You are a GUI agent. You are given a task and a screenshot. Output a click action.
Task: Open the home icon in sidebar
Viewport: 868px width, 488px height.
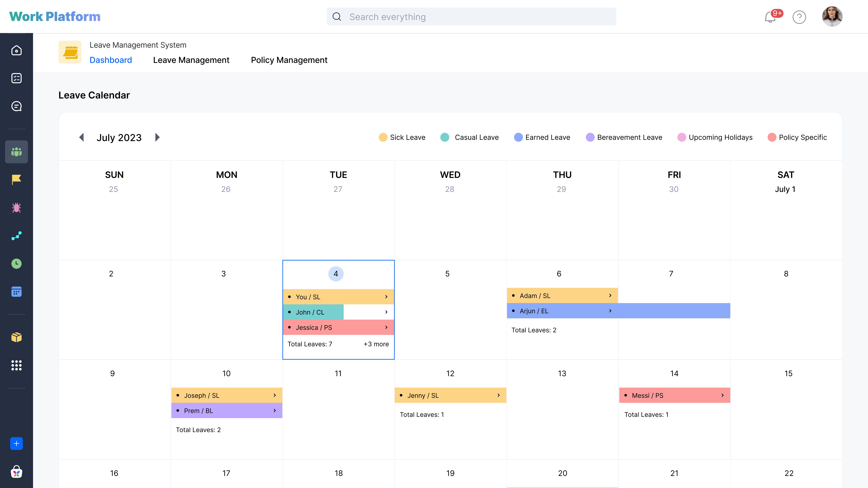(x=16, y=50)
